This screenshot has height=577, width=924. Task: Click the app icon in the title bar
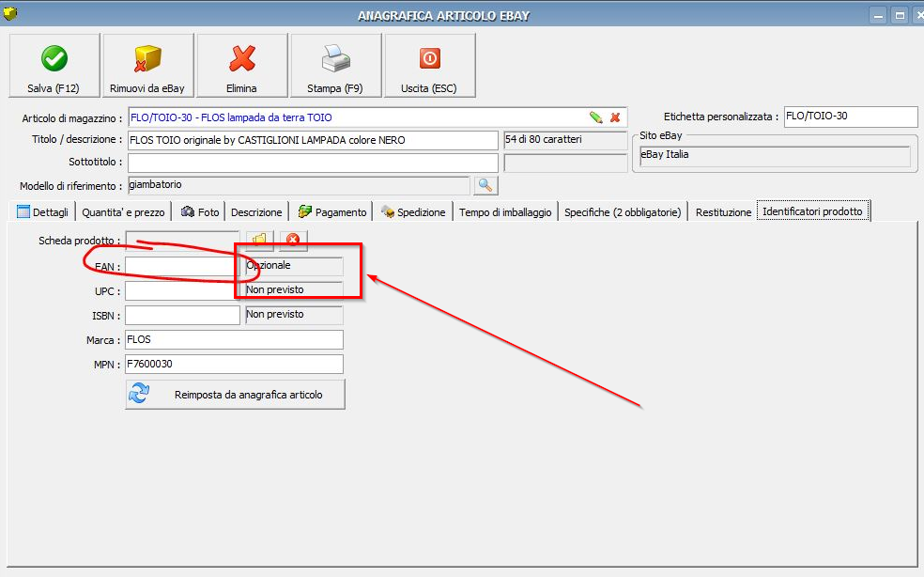(10, 13)
